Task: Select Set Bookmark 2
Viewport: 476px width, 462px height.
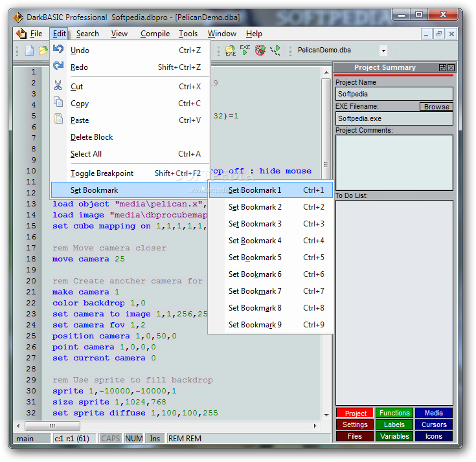Action: [271, 207]
